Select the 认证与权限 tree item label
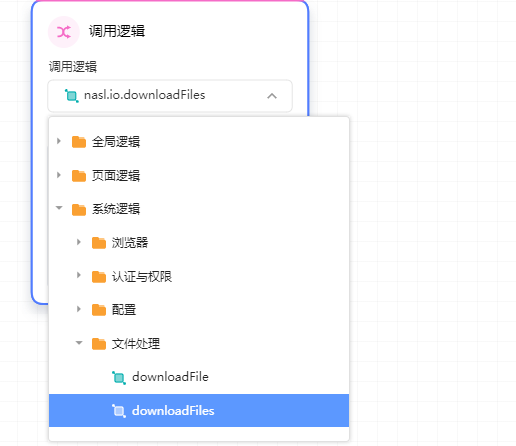Viewport: 516px width, 446px height. [142, 277]
